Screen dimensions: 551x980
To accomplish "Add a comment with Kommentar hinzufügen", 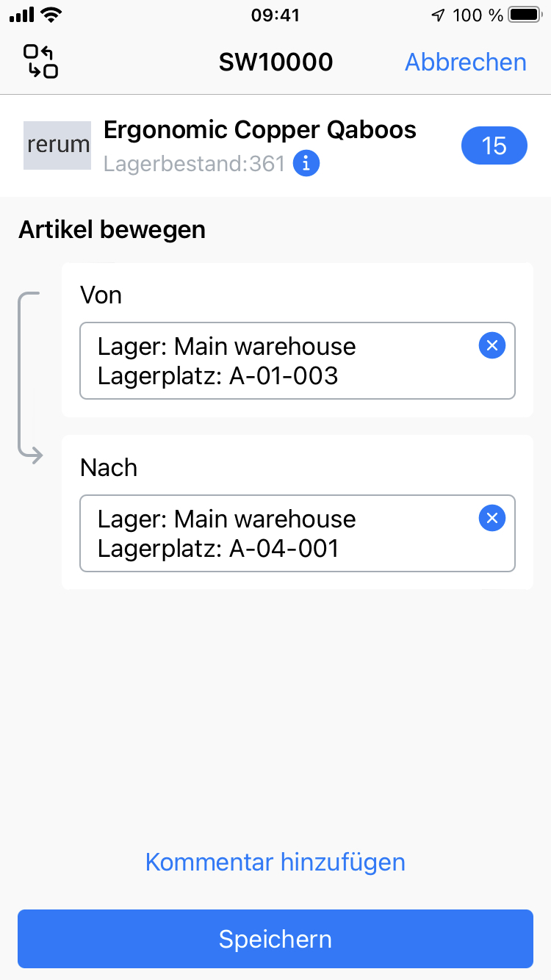I will [275, 861].
